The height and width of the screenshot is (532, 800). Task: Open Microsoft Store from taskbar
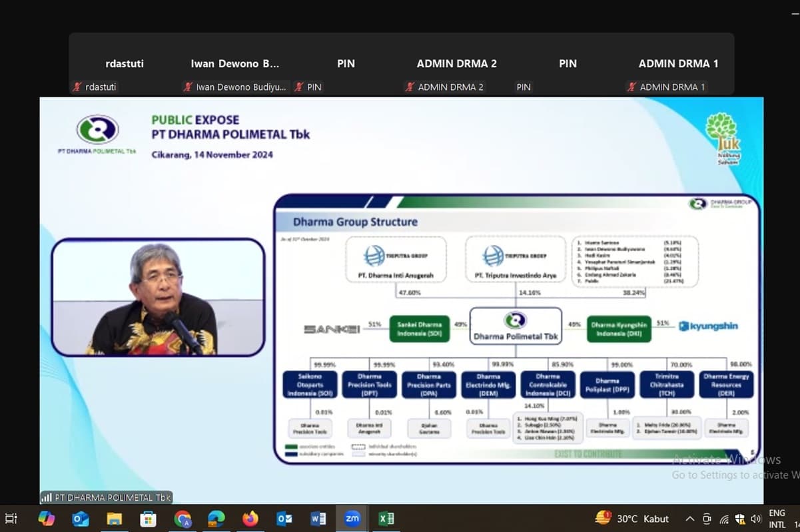click(149, 519)
